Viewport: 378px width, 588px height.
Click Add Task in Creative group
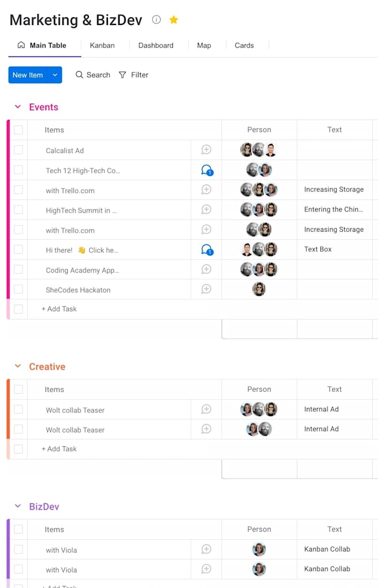(59, 449)
